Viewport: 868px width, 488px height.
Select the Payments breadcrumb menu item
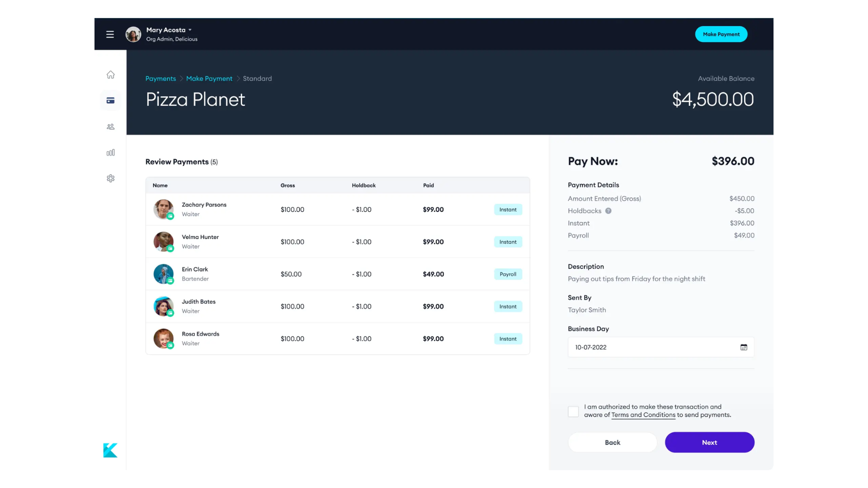161,78
